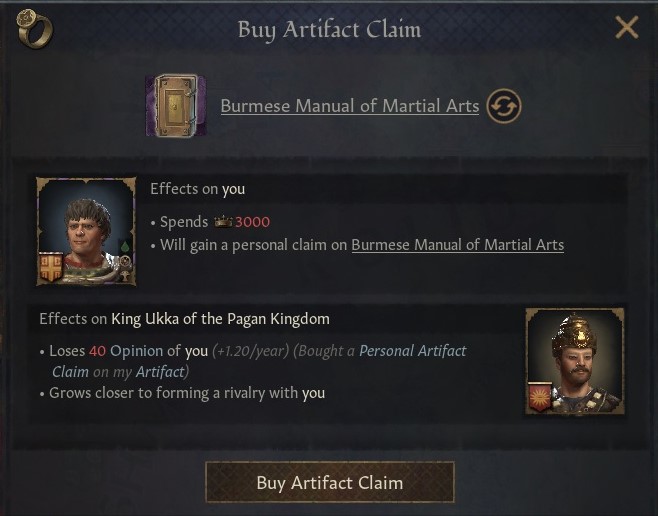Click the Personal Artifact Claim keyword link
Viewport: 658px width, 516px height.
coord(412,351)
